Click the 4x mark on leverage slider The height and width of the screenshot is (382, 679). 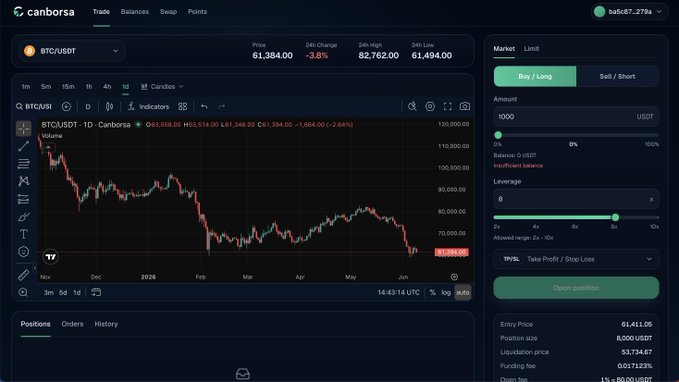(x=536, y=227)
